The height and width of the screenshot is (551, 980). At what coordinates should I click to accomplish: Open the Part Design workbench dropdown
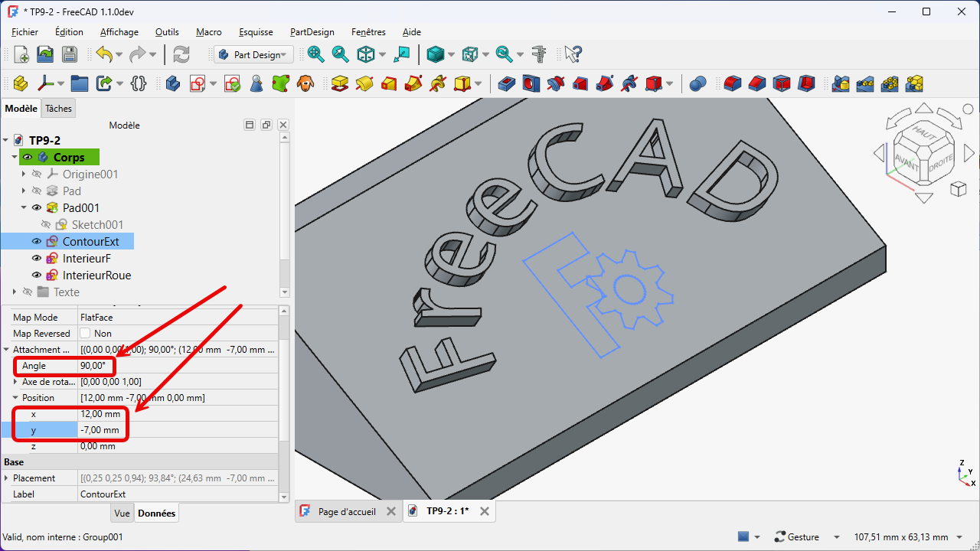pos(254,54)
